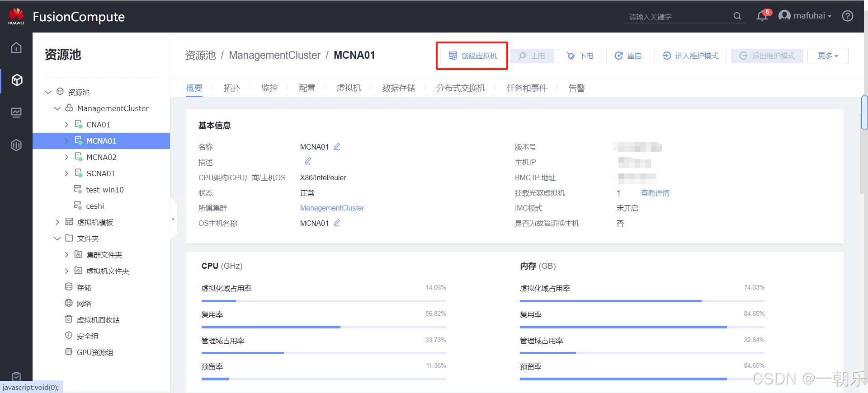Image resolution: width=868 pixels, height=393 pixels.
Task: Select the 虚拟机文件夹 tree item
Action: click(108, 271)
